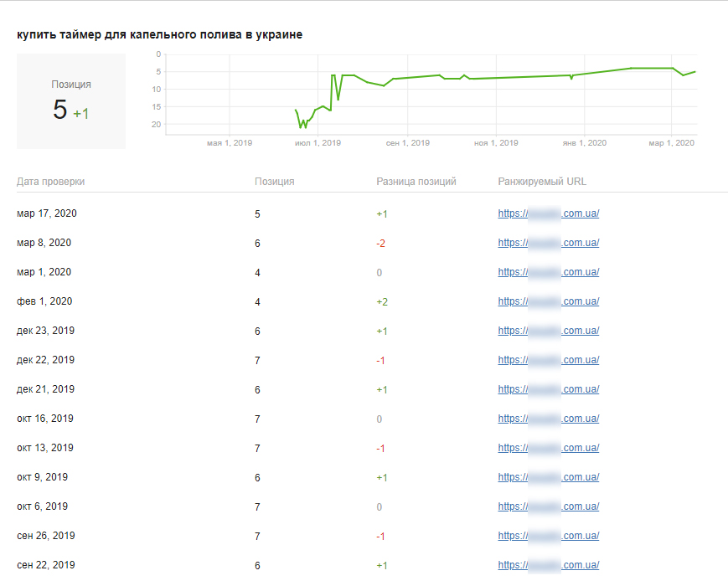The height and width of the screenshot is (586, 728).
Task: Click the "Позиция" label in the summary card
Action: [x=71, y=85]
